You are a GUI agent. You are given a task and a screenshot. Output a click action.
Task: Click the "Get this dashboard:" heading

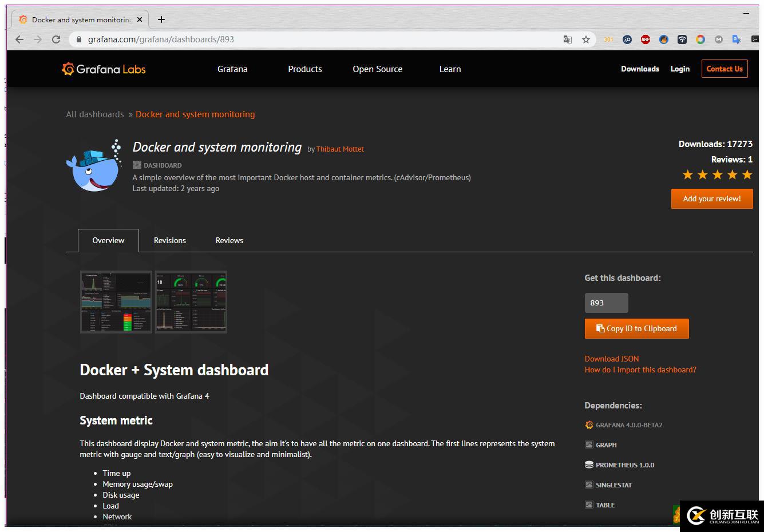click(623, 278)
